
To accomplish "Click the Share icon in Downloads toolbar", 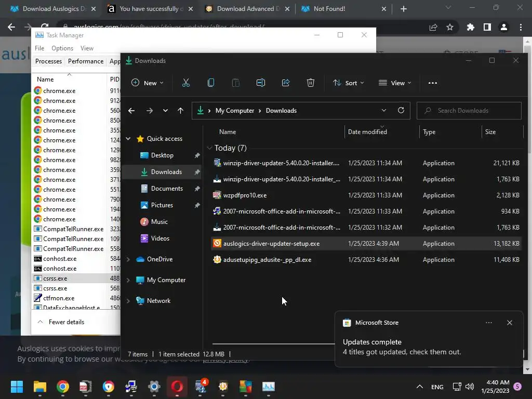I will 286,83.
